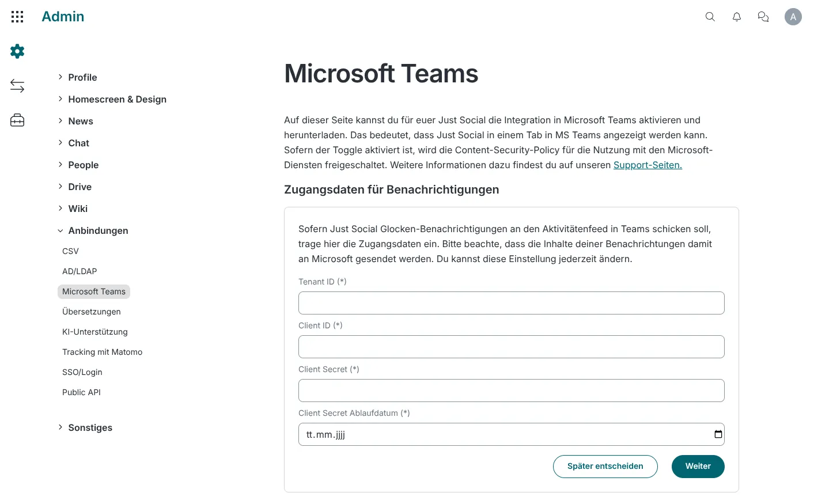Click the transfer arrows sidebar icon
This screenshot has height=504, width=814.
tap(17, 86)
